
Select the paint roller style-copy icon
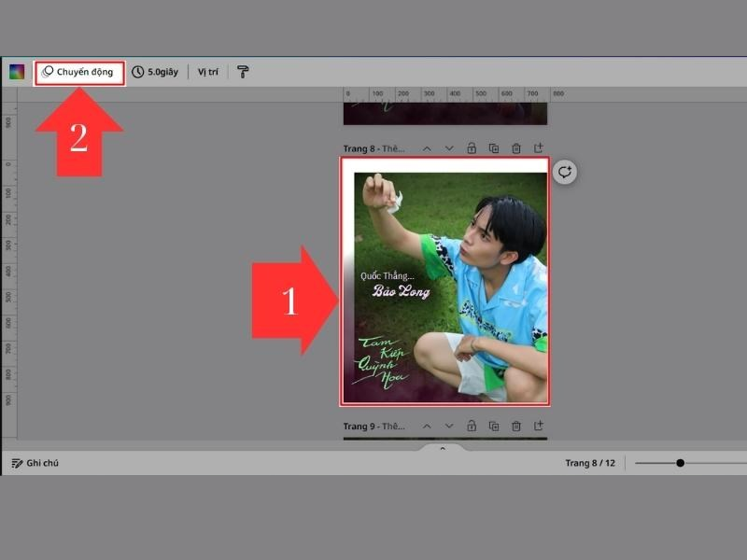(x=244, y=71)
